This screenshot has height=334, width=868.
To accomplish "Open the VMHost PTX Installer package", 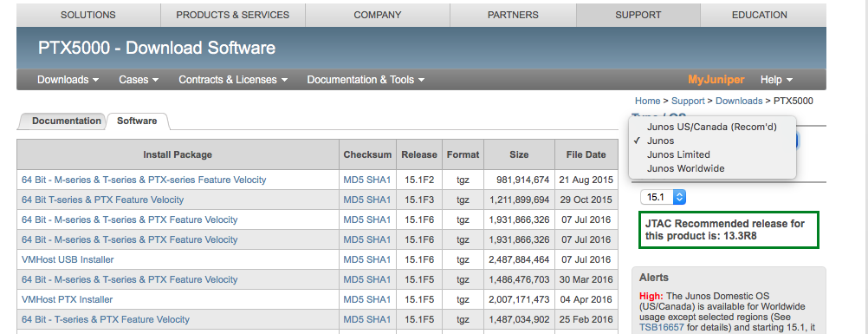I will 67,299.
